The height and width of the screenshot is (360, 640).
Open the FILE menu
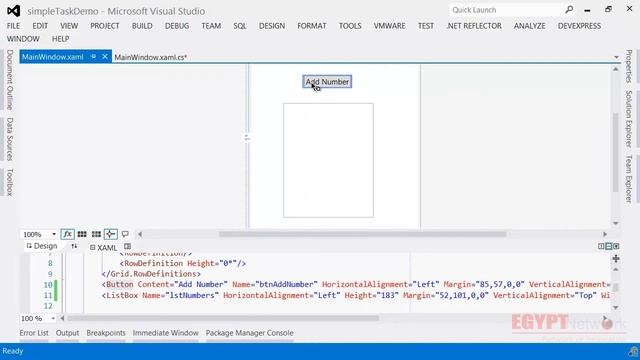point(13,26)
